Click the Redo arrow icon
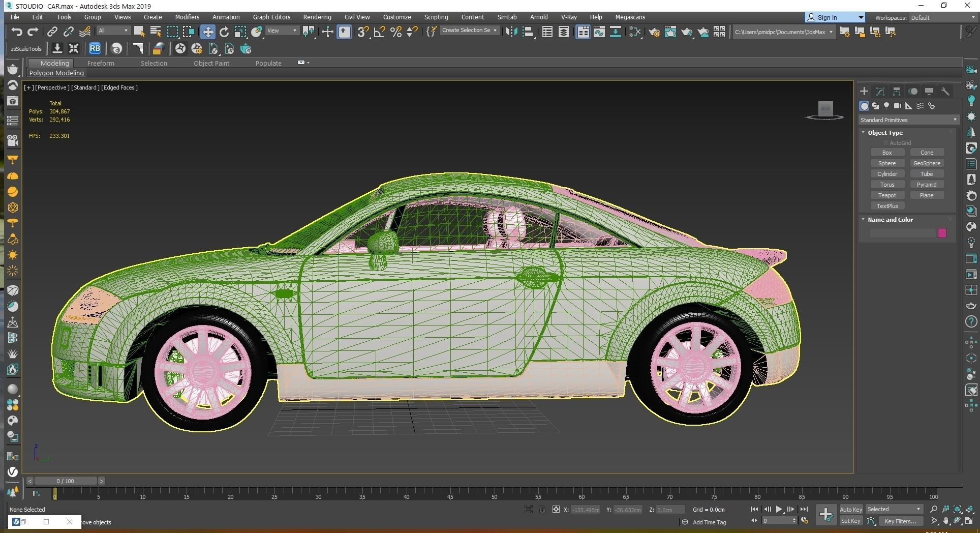The image size is (980, 533). click(33, 32)
